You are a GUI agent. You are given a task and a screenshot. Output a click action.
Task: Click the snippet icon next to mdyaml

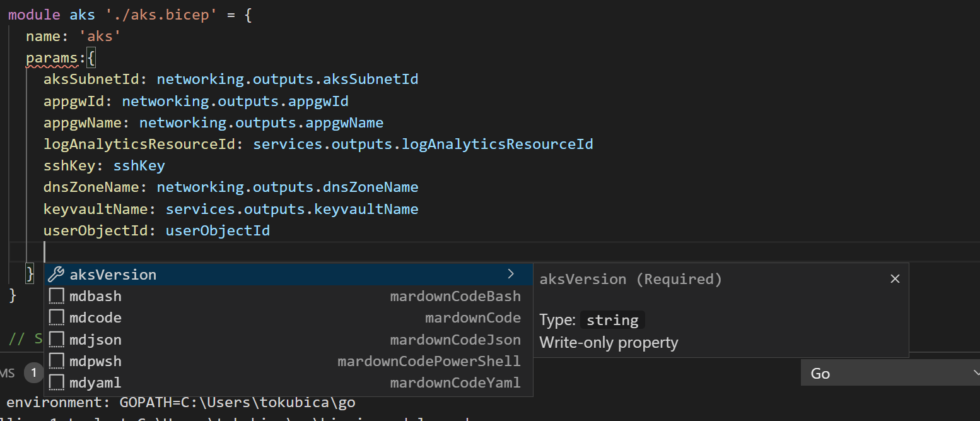[x=57, y=382]
